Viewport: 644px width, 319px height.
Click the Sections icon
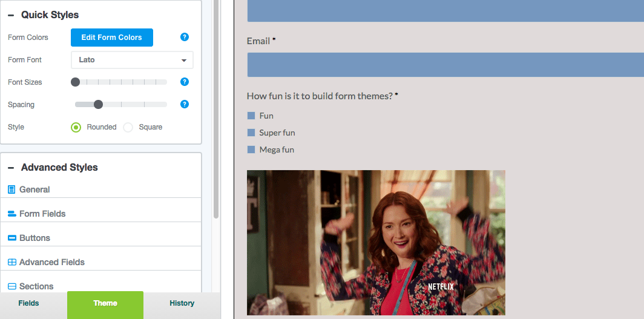(12, 286)
